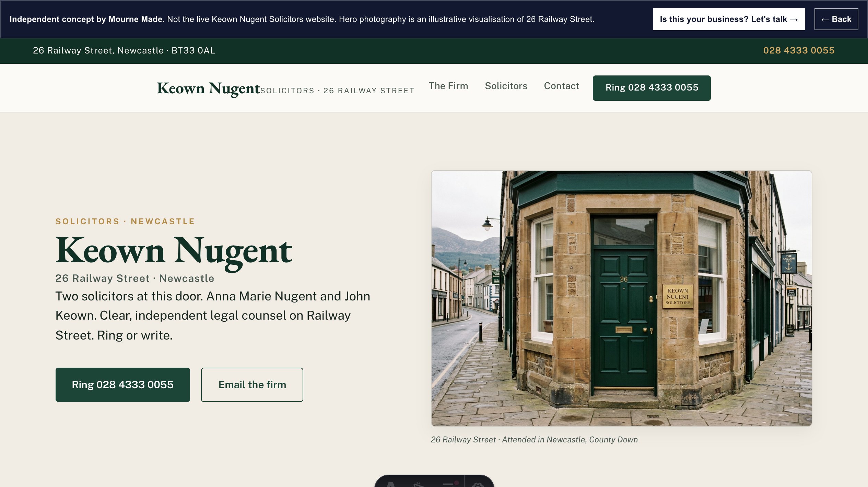Click the paragraph starting 'Two solicitors at this door'
Image resolution: width=868 pixels, height=487 pixels.
pos(213,316)
